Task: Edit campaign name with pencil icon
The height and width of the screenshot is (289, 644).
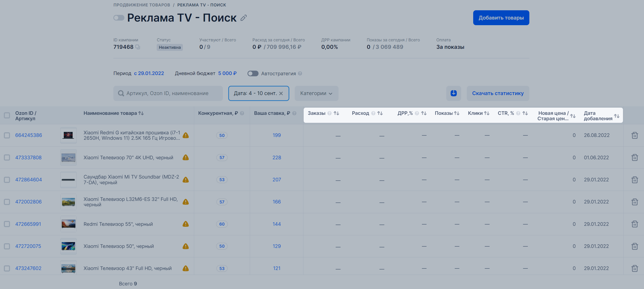Action: coord(244,18)
